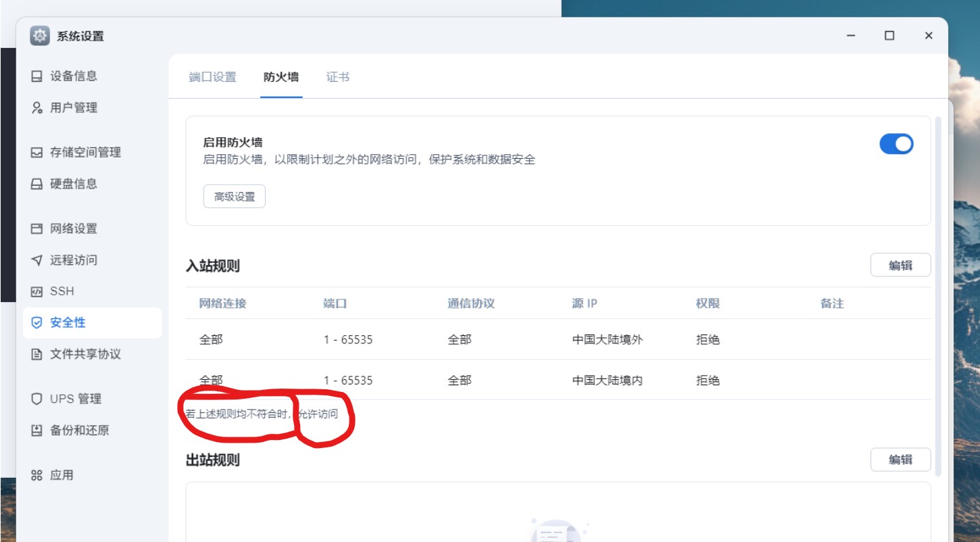This screenshot has height=542, width=980.
Task: Minimize the 系统设置 window
Action: [851, 36]
